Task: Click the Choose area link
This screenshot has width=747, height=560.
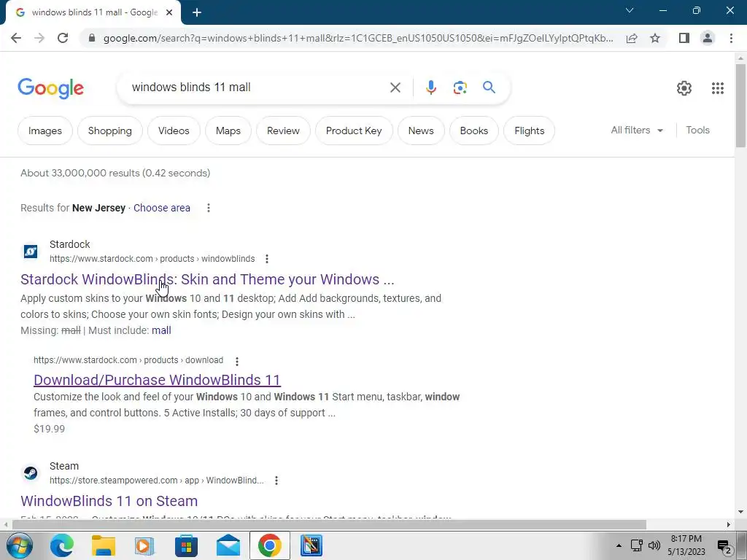Action: (x=161, y=208)
